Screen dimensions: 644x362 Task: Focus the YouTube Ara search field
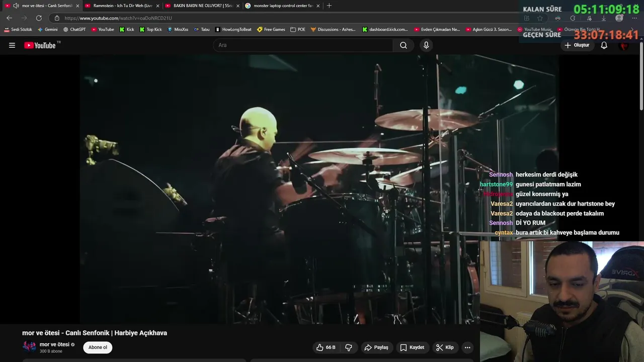[x=303, y=45]
